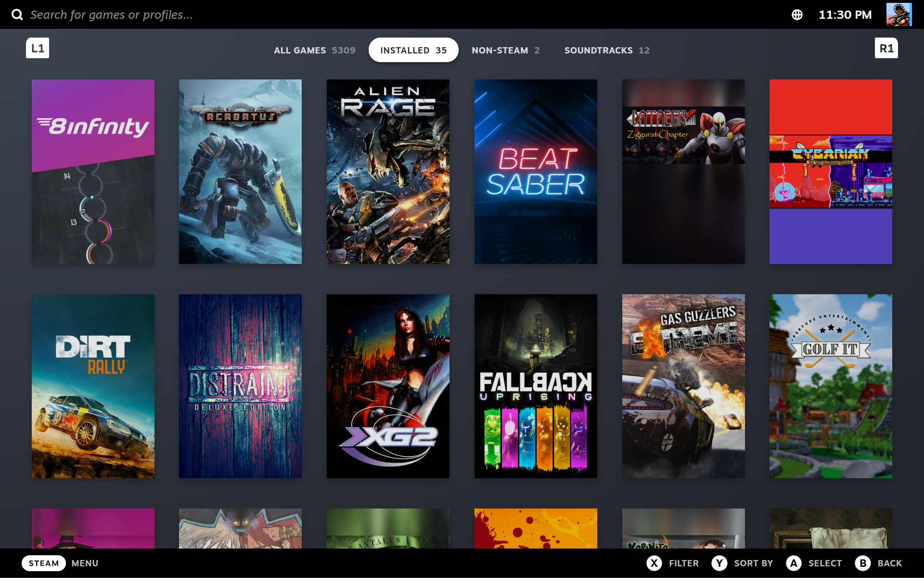Select the XG2 game cover
Viewport: 924px width, 588px height.
pos(388,386)
